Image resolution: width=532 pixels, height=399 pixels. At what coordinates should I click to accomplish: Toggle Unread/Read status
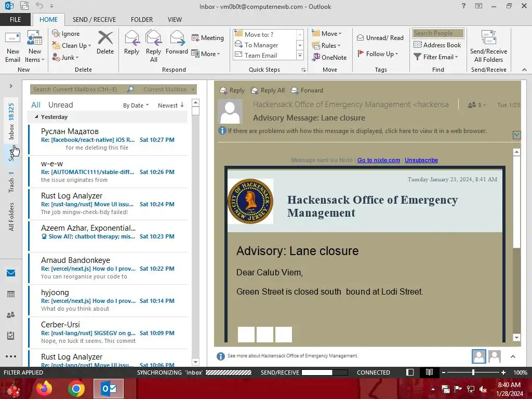click(380, 37)
